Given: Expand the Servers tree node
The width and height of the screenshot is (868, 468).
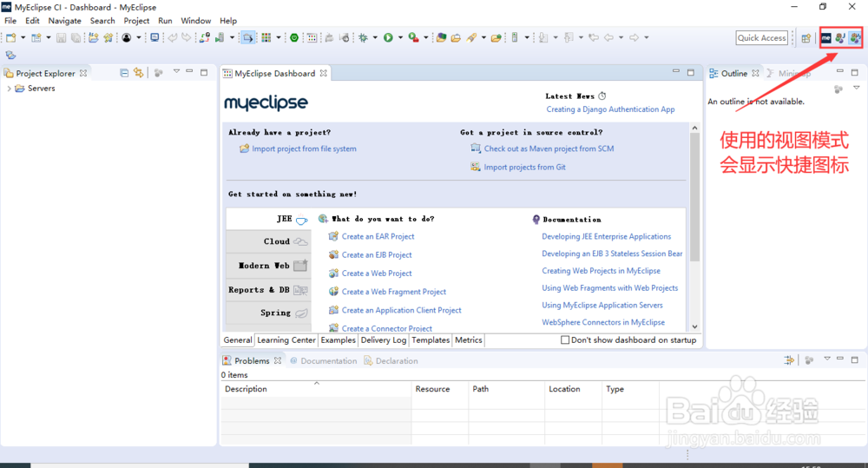Looking at the screenshot, I should (9, 89).
